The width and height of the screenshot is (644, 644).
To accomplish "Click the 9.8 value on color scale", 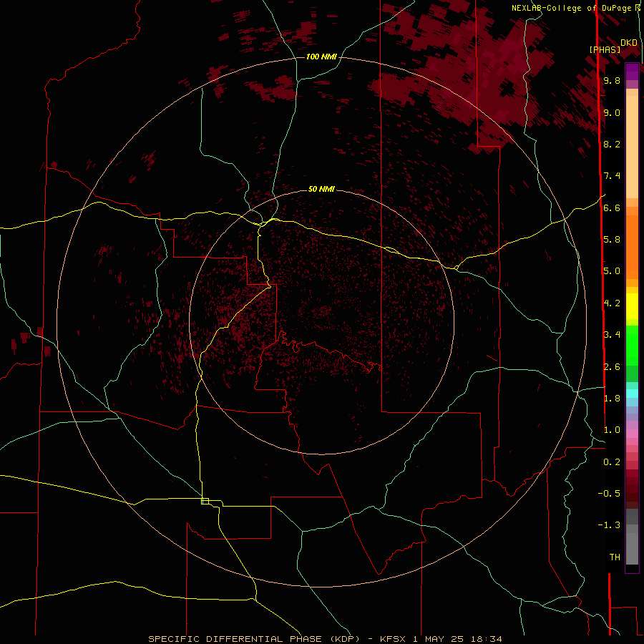I will pos(612,80).
